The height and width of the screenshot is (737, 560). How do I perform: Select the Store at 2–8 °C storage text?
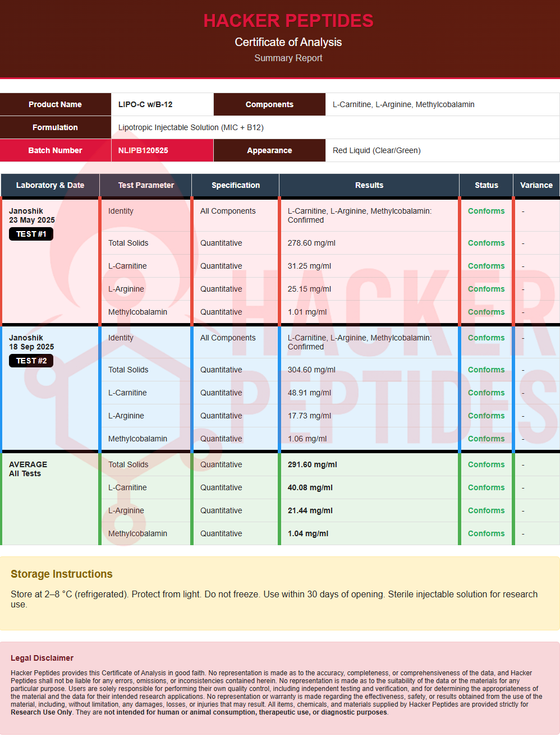coord(274,599)
